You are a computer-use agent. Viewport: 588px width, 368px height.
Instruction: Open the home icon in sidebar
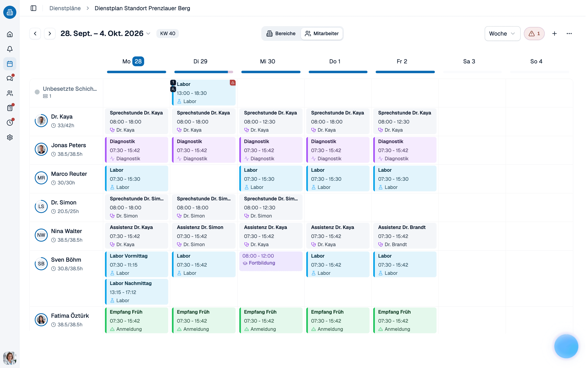tap(10, 34)
